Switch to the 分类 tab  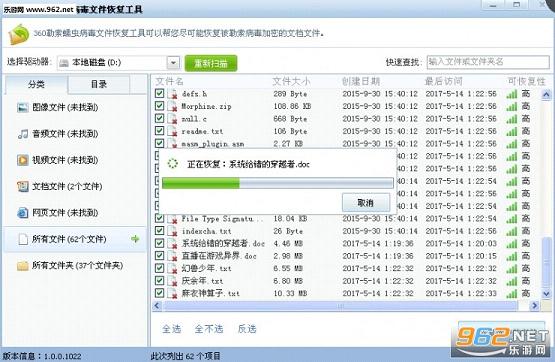(x=36, y=85)
